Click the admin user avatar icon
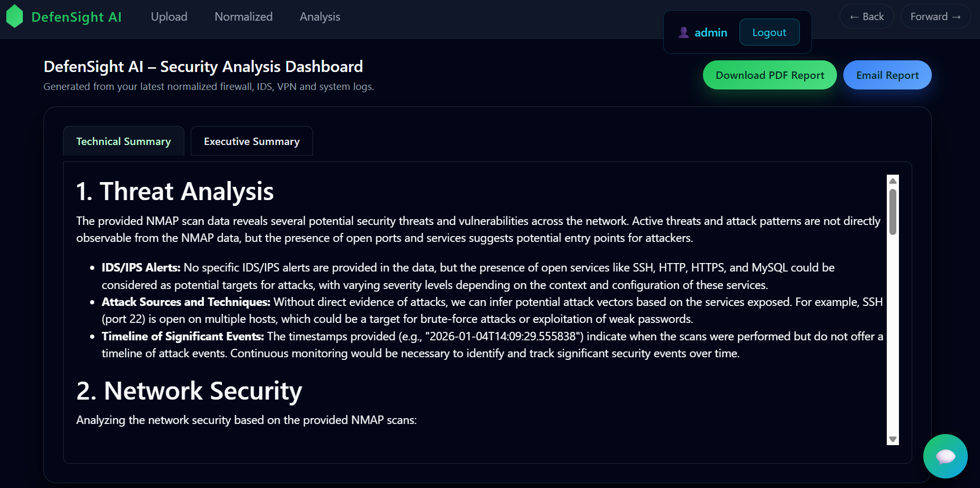Image resolution: width=980 pixels, height=488 pixels. pyautogui.click(x=683, y=32)
